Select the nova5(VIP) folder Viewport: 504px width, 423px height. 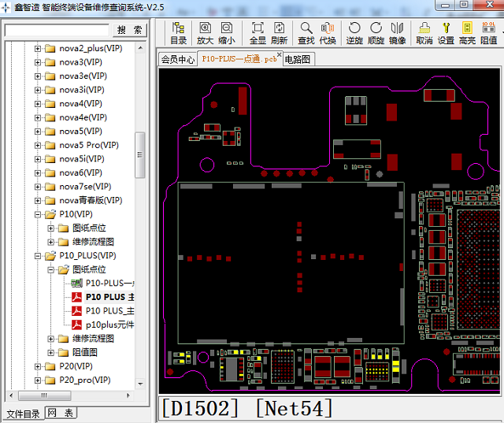coord(80,131)
